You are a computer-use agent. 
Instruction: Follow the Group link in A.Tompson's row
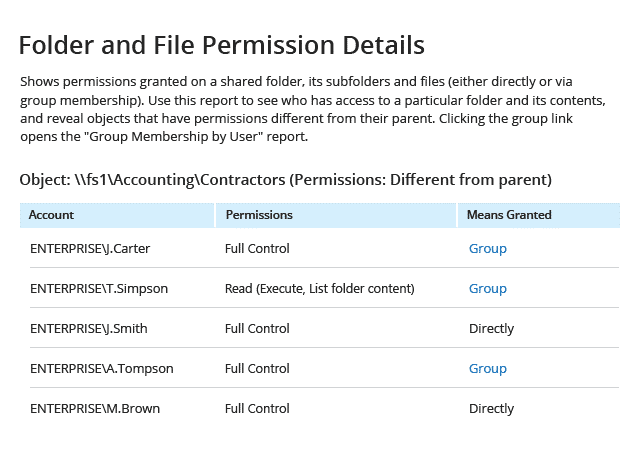pyautogui.click(x=488, y=368)
